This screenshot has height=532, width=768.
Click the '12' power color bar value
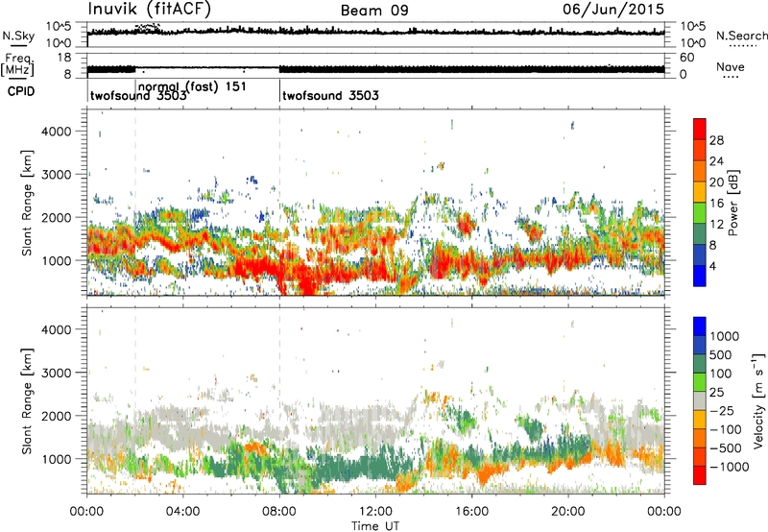pos(716,225)
